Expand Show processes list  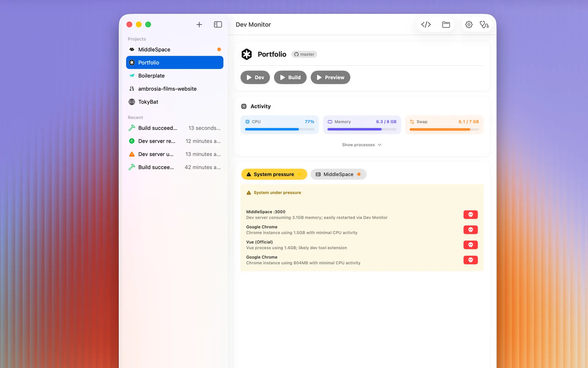(362, 145)
